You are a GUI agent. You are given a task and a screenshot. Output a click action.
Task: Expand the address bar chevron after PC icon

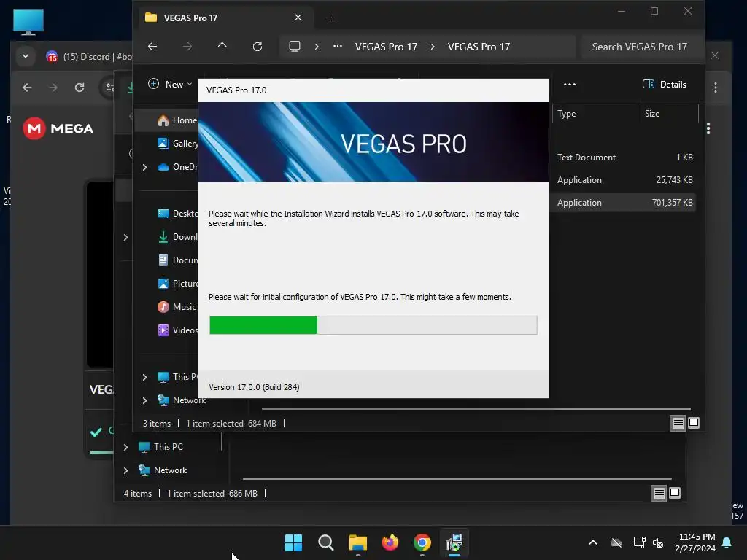coord(317,46)
